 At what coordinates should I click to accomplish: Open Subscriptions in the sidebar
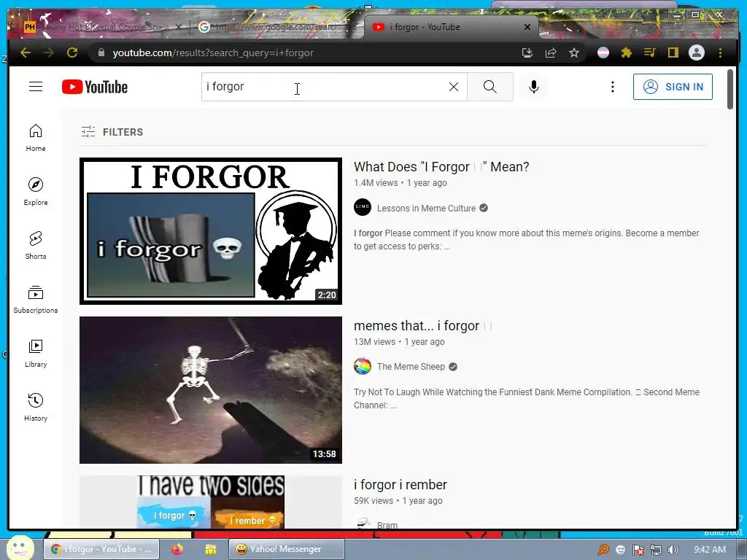[x=36, y=299]
